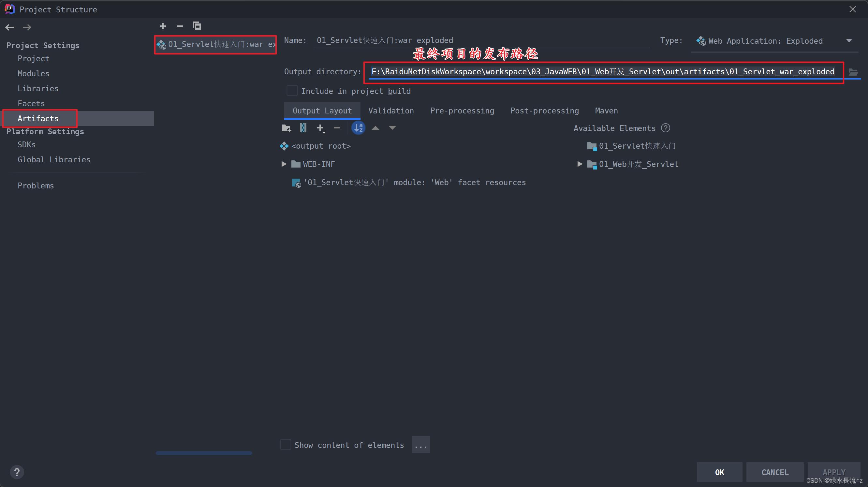
Task: Switch to Validation tab
Action: (391, 111)
